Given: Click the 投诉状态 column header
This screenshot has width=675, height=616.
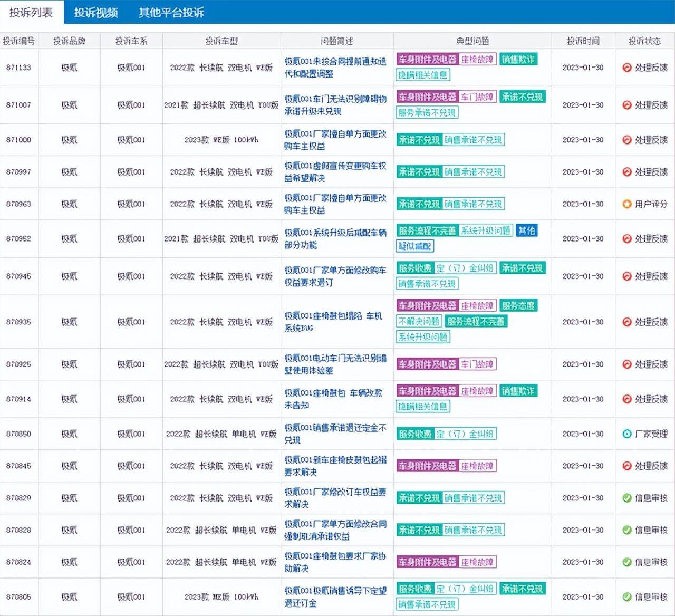Looking at the screenshot, I should (644, 41).
